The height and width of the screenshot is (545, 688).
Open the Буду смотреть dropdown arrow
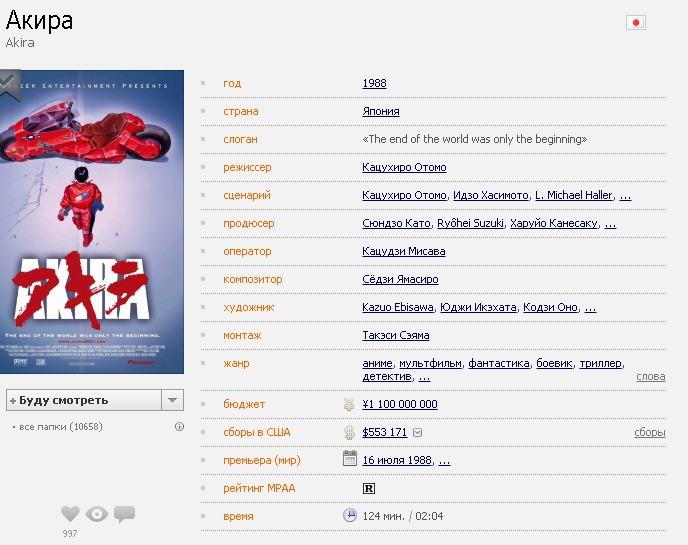[x=172, y=400]
